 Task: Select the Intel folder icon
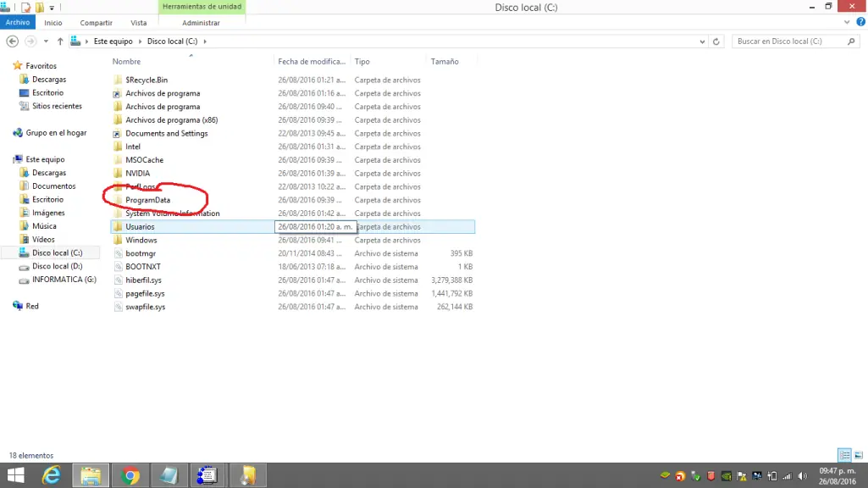pyautogui.click(x=118, y=147)
